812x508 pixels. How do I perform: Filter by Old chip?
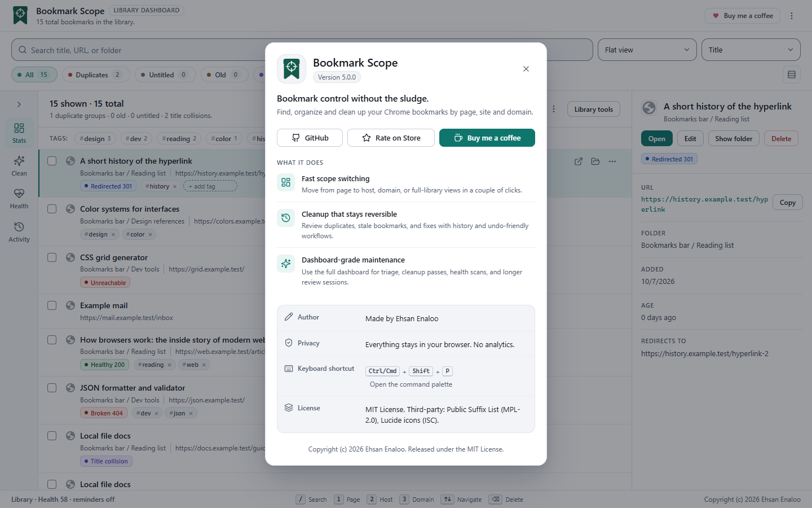[224, 75]
